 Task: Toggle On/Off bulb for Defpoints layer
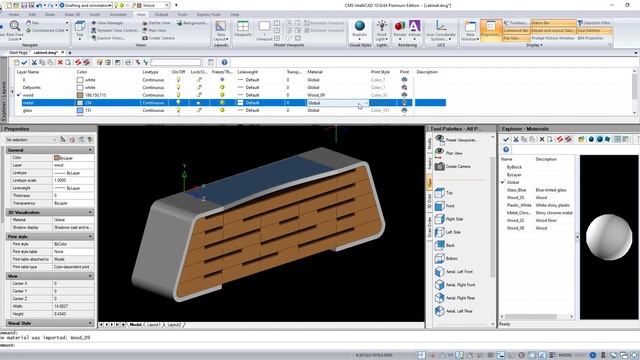point(178,87)
